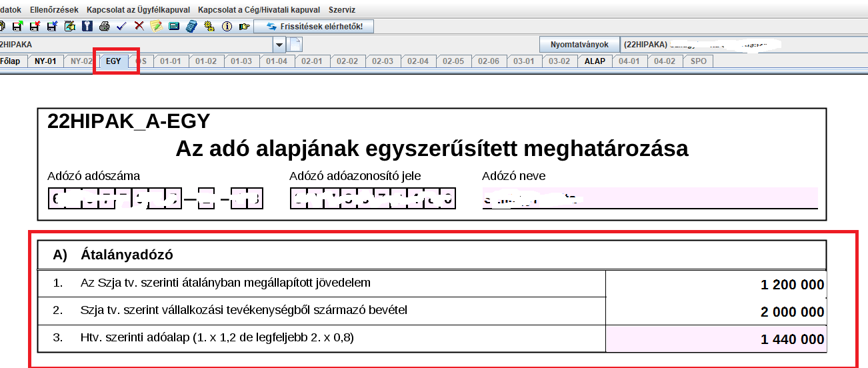Click the Frissítések elérhetők! button
The image size is (868, 368).
pyautogui.click(x=313, y=27)
